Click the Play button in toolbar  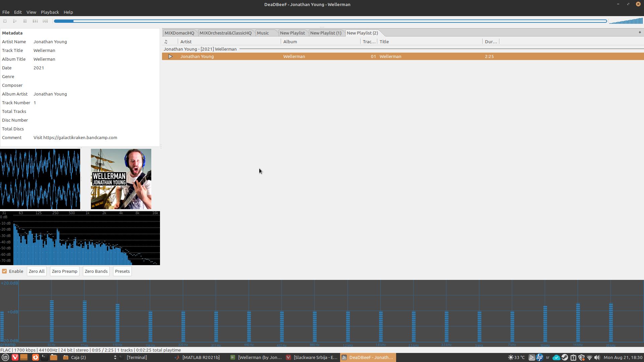[15, 21]
